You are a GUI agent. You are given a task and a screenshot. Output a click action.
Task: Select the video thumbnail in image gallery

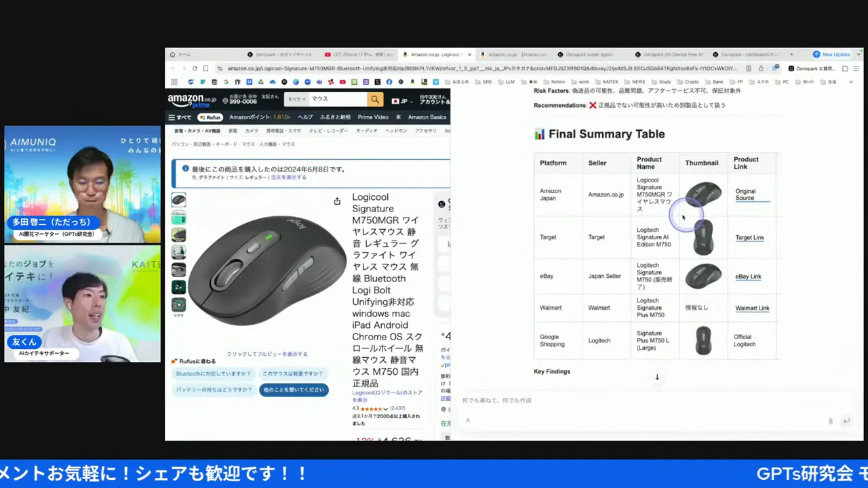tap(178, 306)
